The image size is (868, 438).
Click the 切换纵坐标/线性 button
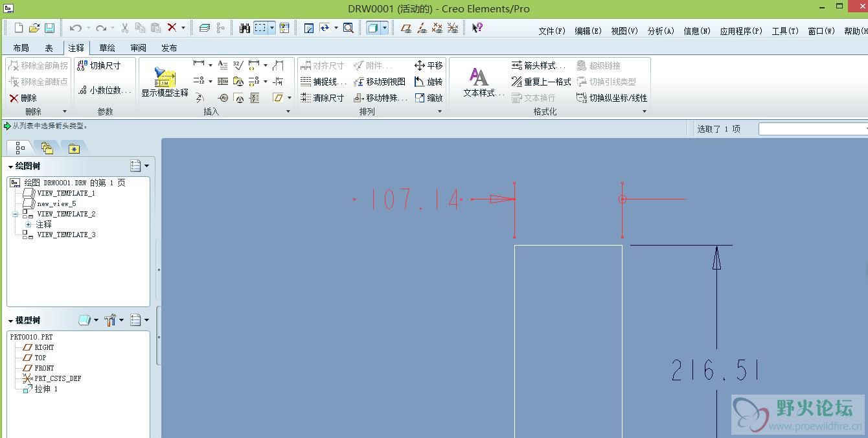tap(611, 98)
